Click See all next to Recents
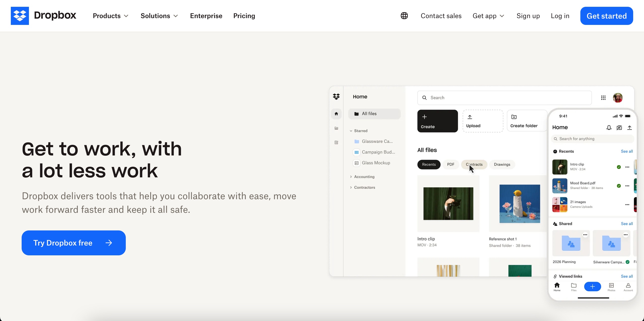The image size is (644, 321). click(627, 151)
